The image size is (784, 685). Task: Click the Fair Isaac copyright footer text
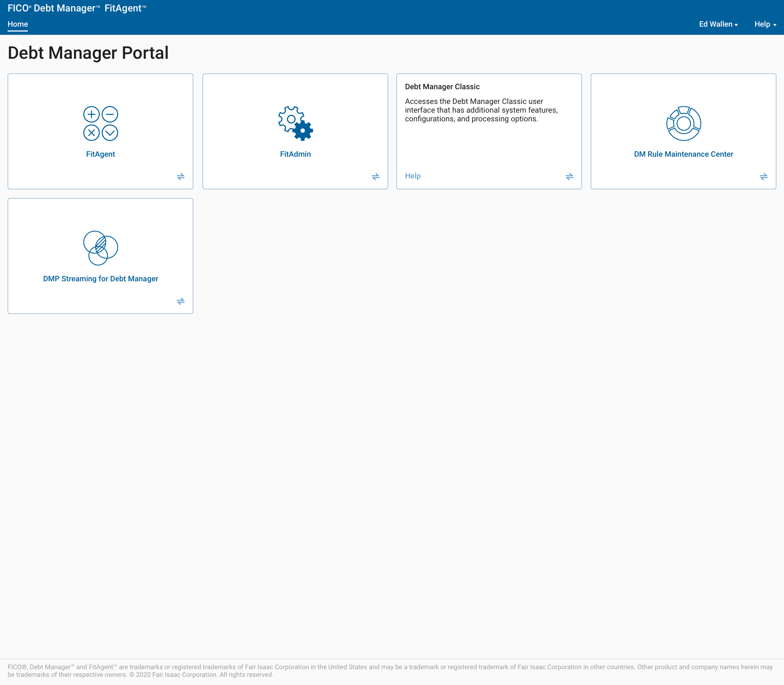(390, 671)
